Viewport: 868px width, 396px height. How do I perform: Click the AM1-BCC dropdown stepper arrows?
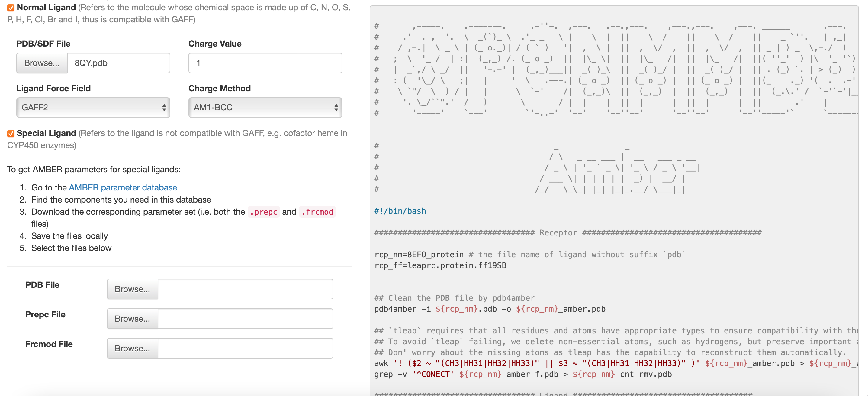pos(336,108)
